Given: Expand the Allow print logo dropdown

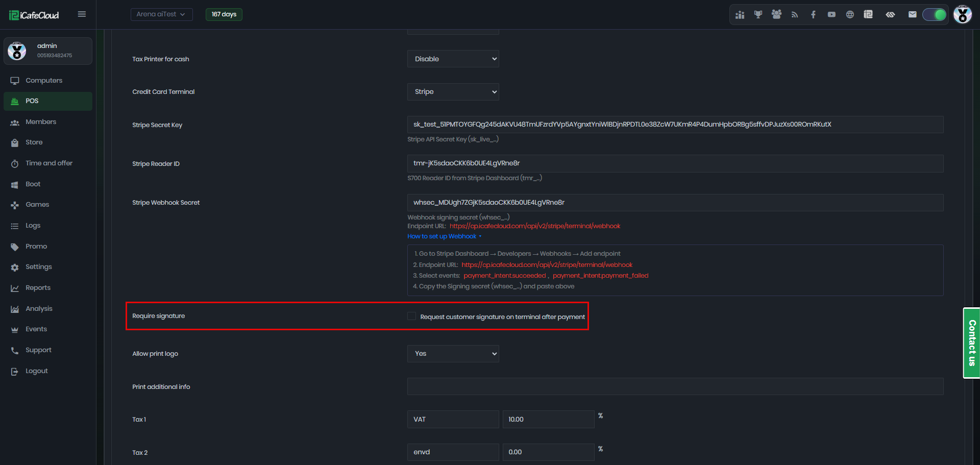Looking at the screenshot, I should pyautogui.click(x=453, y=354).
